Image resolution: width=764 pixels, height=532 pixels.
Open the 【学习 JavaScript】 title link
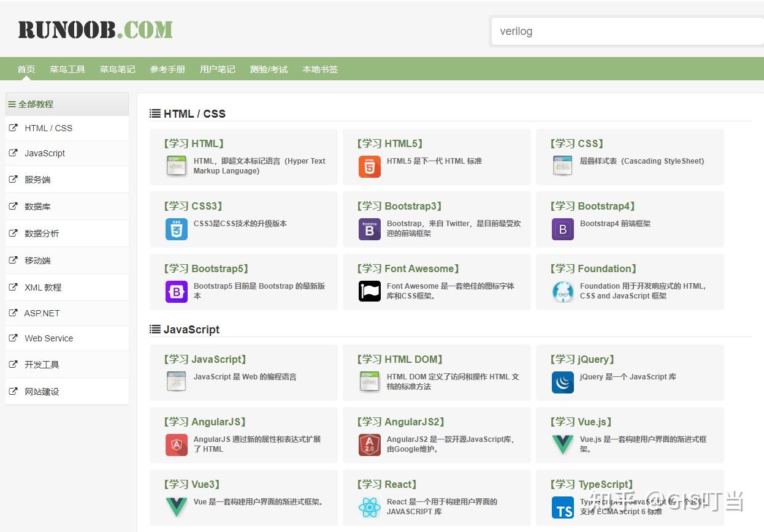205,359
